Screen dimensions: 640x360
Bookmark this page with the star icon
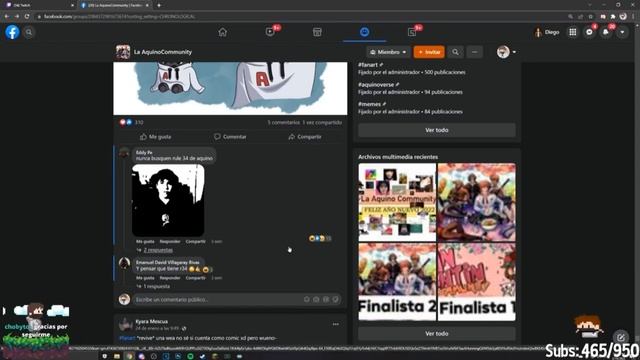pos(591,17)
